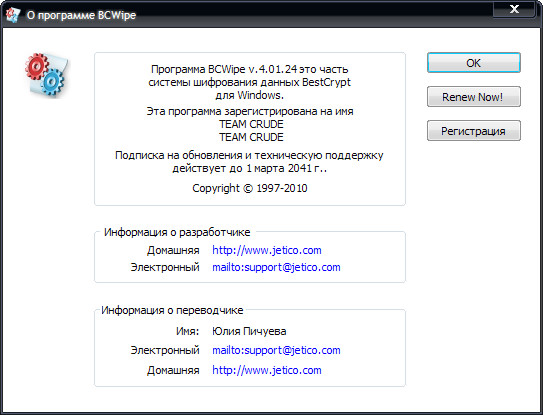
Task: Click translator's mailto:support@jetico.com link
Action: [276, 350]
